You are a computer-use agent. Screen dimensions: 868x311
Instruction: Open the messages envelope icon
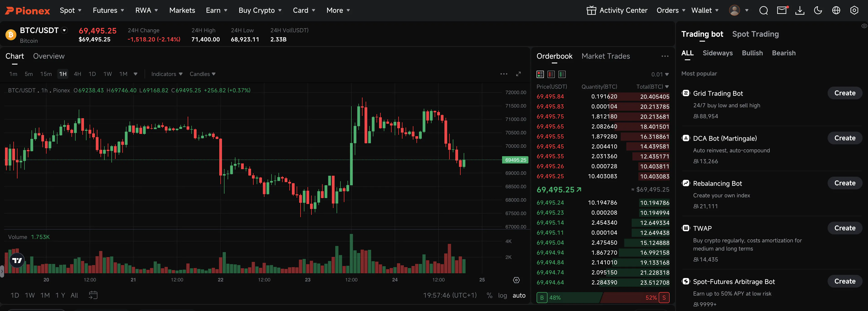tap(782, 10)
